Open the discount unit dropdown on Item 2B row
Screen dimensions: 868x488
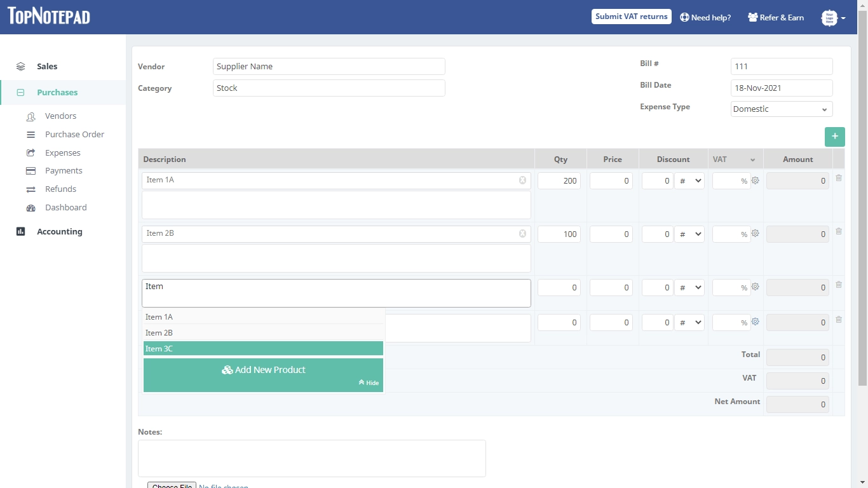(690, 233)
